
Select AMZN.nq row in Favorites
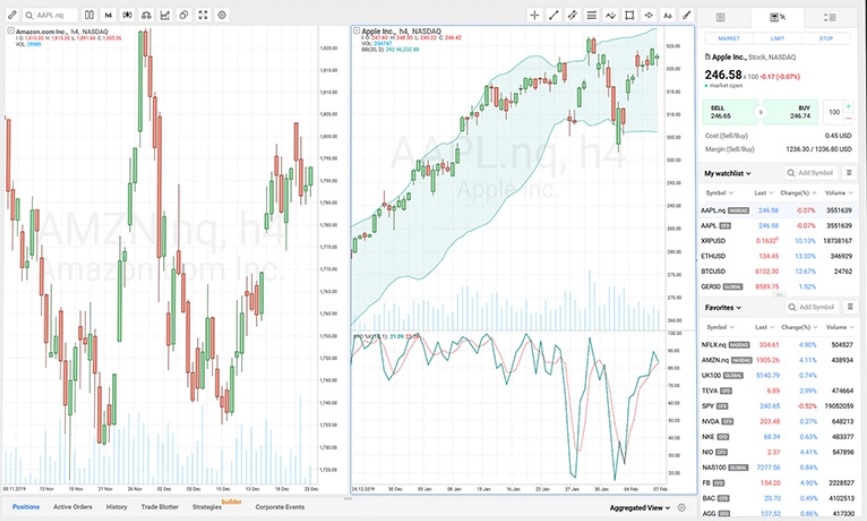(x=777, y=360)
